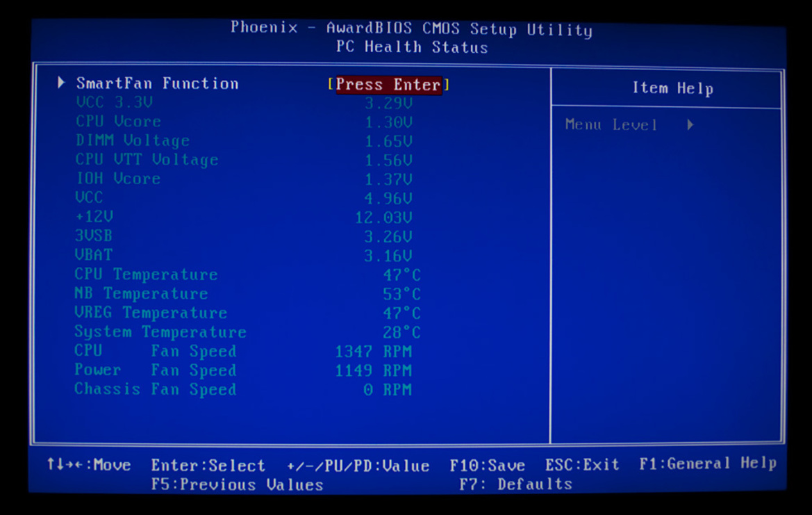Click the 4.96V VCC value
This screenshot has height=515, width=812.
coord(388,199)
